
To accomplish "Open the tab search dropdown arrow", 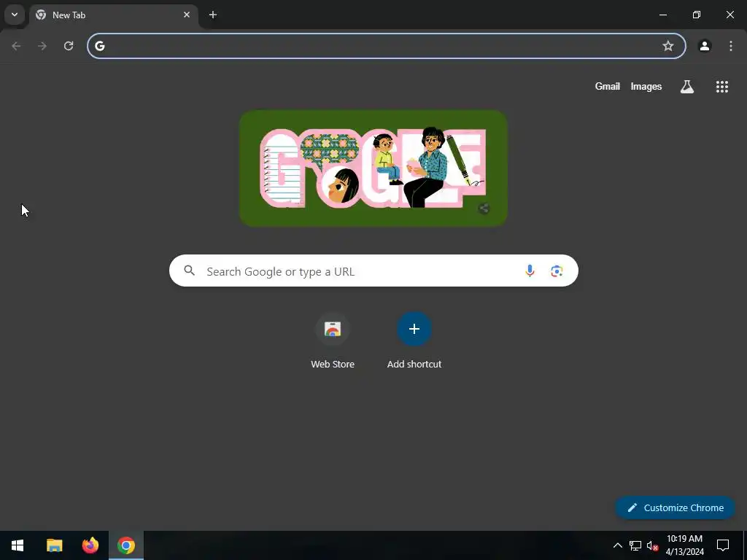I will pos(15,15).
